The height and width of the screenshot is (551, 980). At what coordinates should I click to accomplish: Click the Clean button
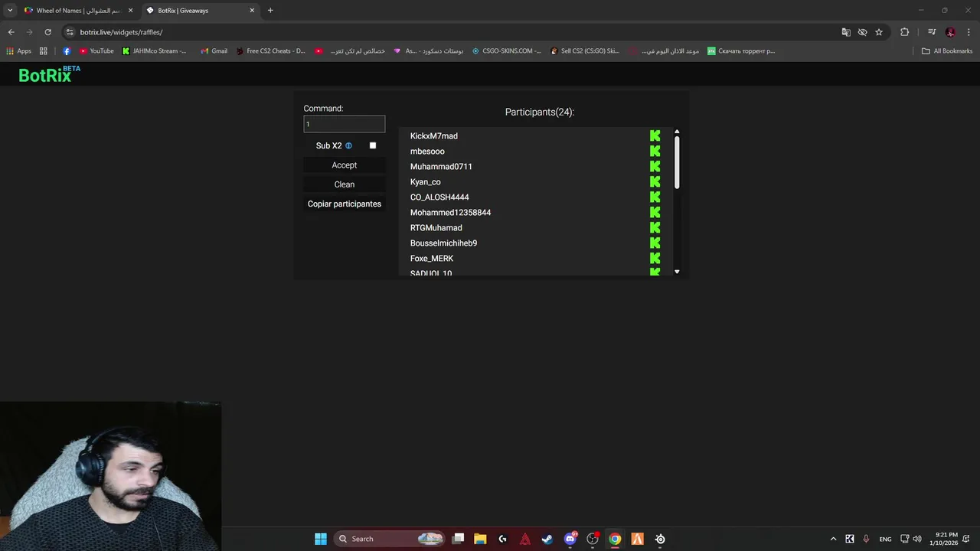pos(345,184)
